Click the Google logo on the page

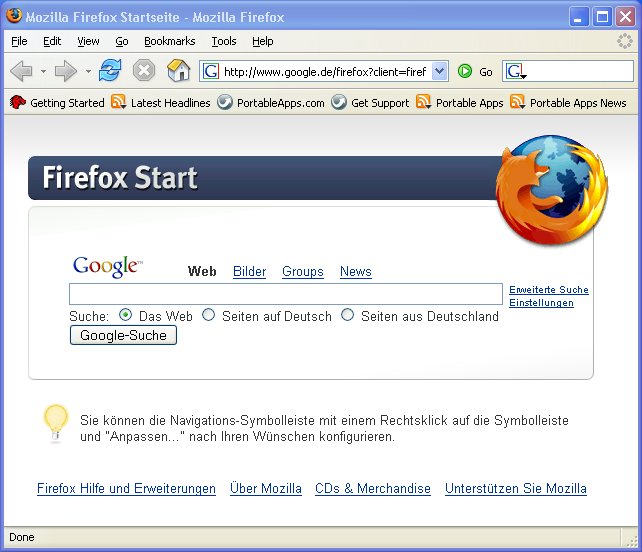tap(108, 266)
